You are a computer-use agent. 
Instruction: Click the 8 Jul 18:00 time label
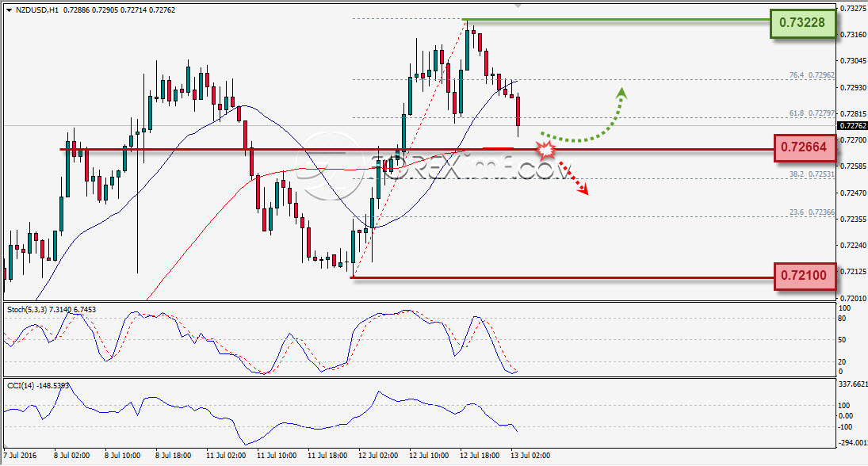coord(174,456)
